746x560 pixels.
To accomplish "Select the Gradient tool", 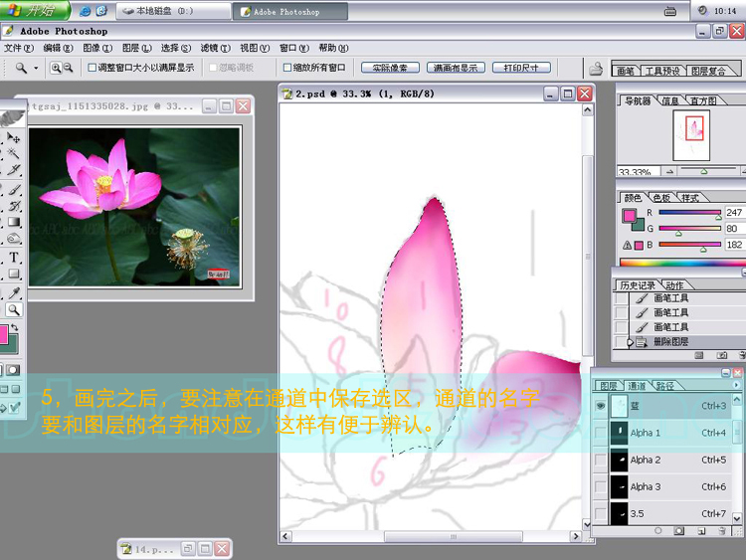I will pos(14,222).
